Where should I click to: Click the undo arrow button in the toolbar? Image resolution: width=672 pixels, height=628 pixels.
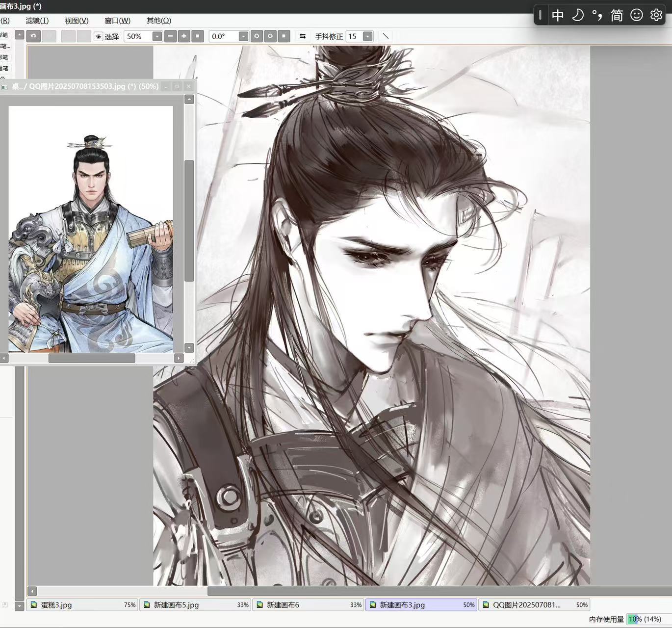click(x=33, y=36)
